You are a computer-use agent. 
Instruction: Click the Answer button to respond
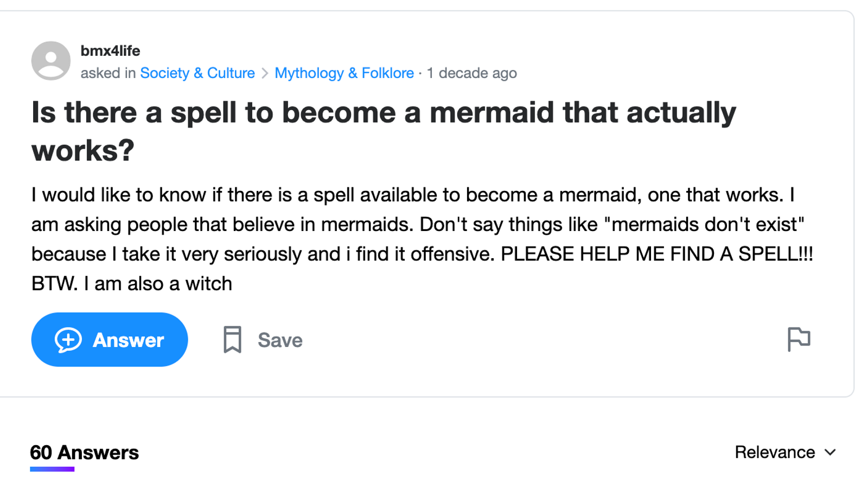(x=110, y=339)
